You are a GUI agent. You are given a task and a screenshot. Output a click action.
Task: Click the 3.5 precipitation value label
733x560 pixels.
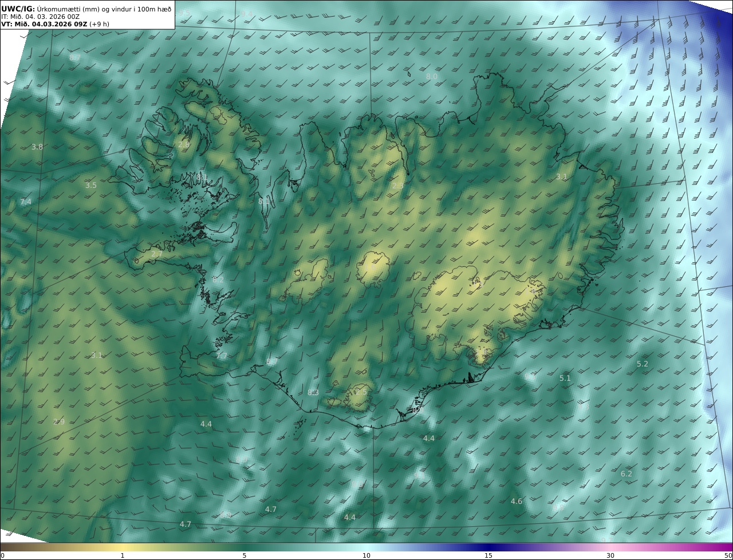(x=91, y=185)
